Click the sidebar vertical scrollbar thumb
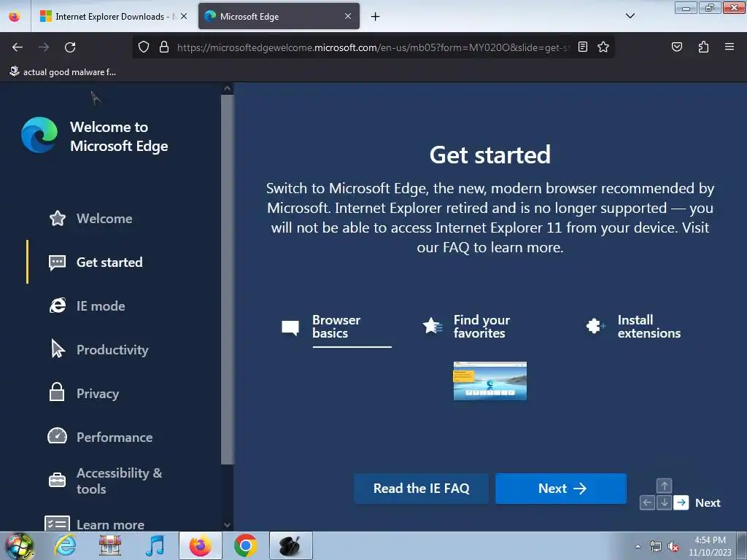The image size is (747, 560). [228, 279]
